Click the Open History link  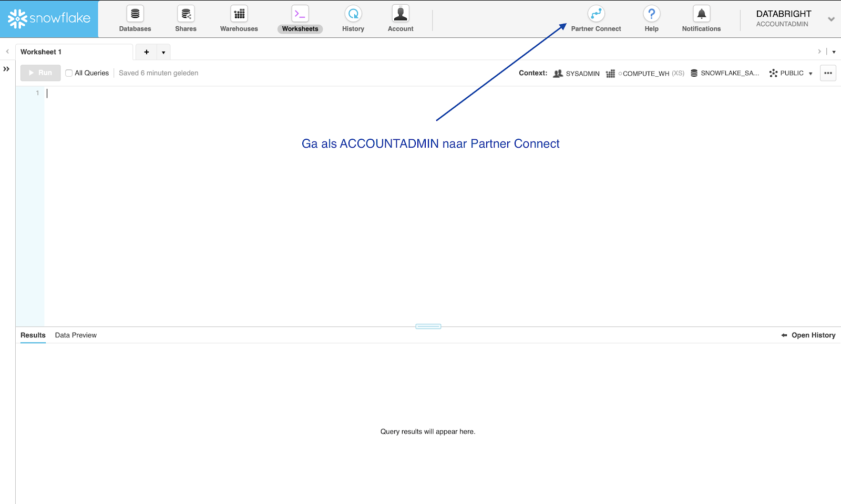pos(808,335)
